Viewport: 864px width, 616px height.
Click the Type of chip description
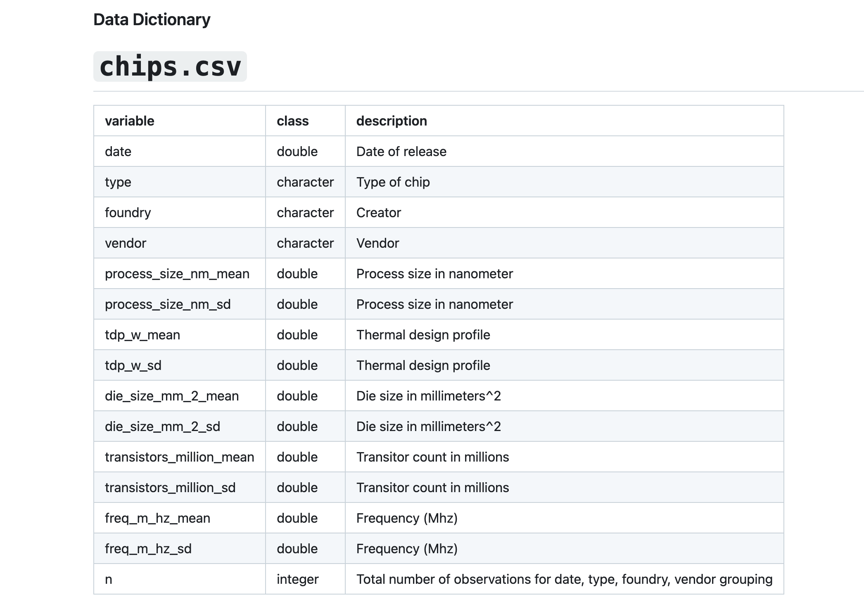point(393,182)
